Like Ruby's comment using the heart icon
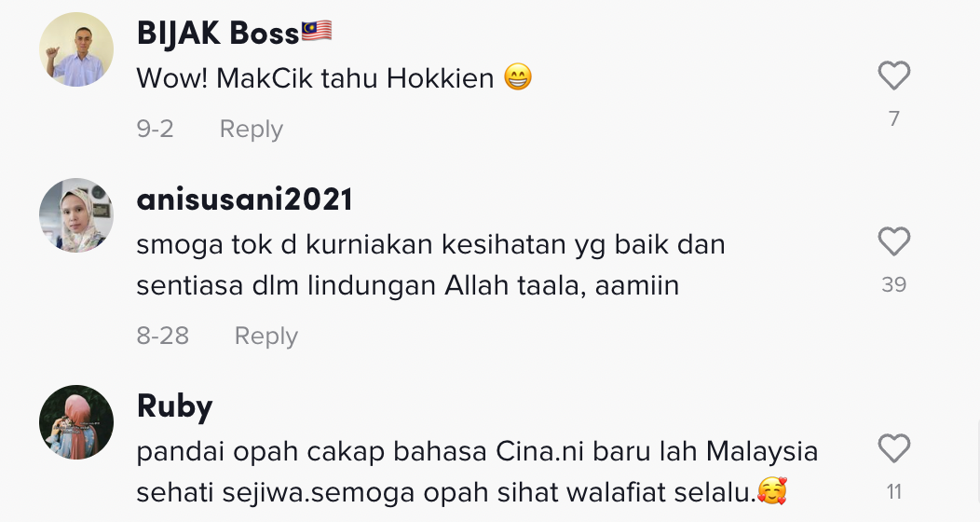980x522 pixels. 893,449
